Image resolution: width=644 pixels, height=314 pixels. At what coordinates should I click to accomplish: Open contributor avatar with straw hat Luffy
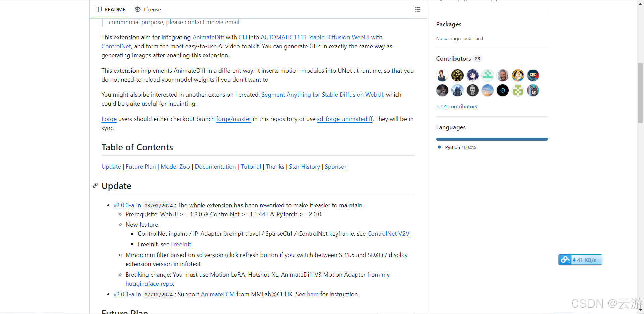pos(518,75)
